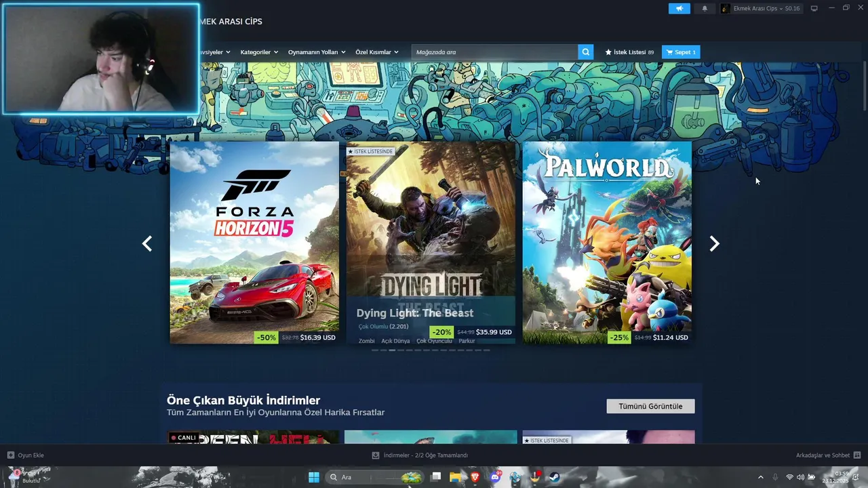Click the blue magnifier search button
868x488 pixels.
point(585,52)
